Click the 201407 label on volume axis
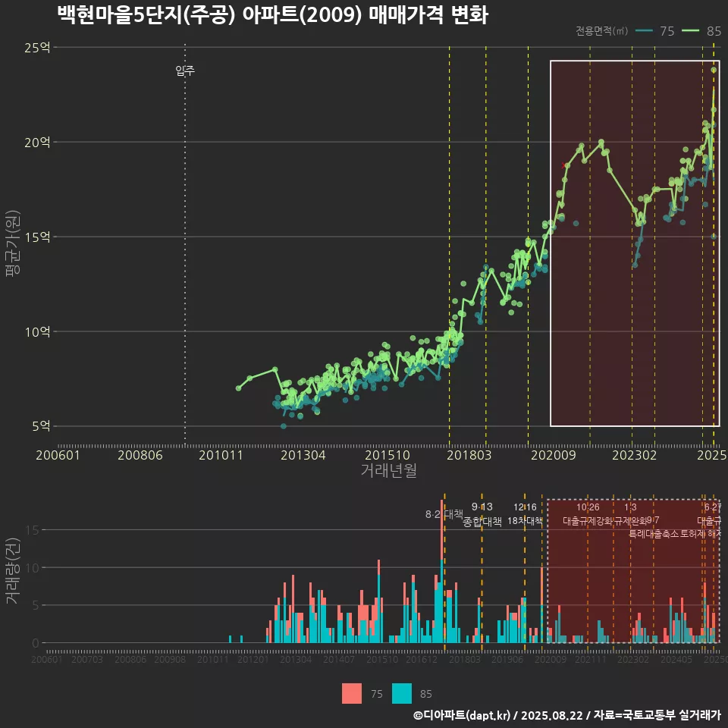This screenshot has width=728, height=728. [338, 659]
